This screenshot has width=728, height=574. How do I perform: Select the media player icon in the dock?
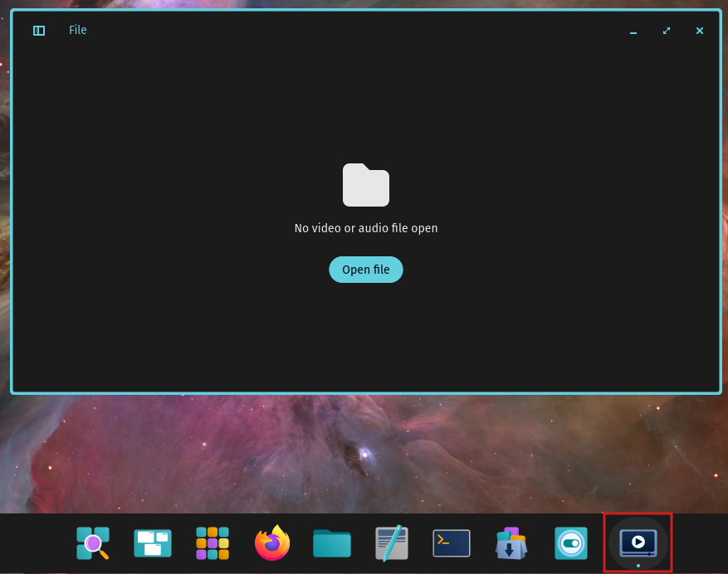pos(638,542)
